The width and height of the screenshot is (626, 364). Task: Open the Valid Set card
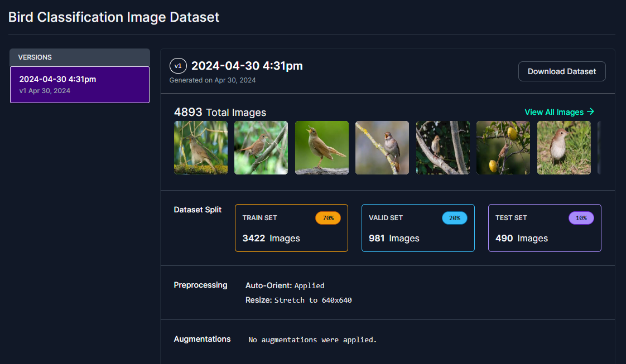point(418,228)
